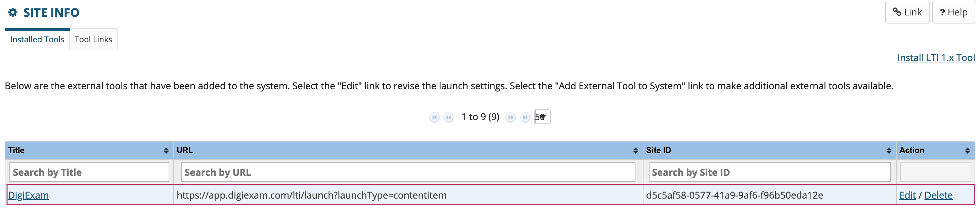The height and width of the screenshot is (210, 980).
Task: Open the page size dropdown showing 50
Action: coord(542,117)
